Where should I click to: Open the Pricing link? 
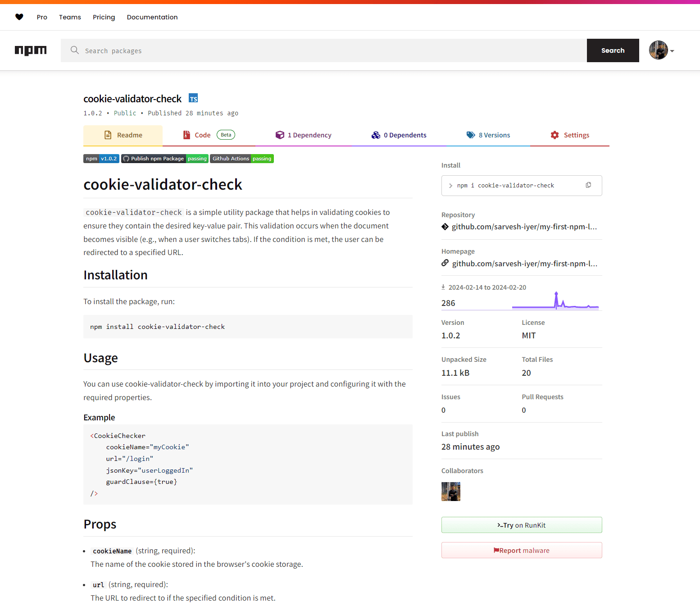pos(104,17)
